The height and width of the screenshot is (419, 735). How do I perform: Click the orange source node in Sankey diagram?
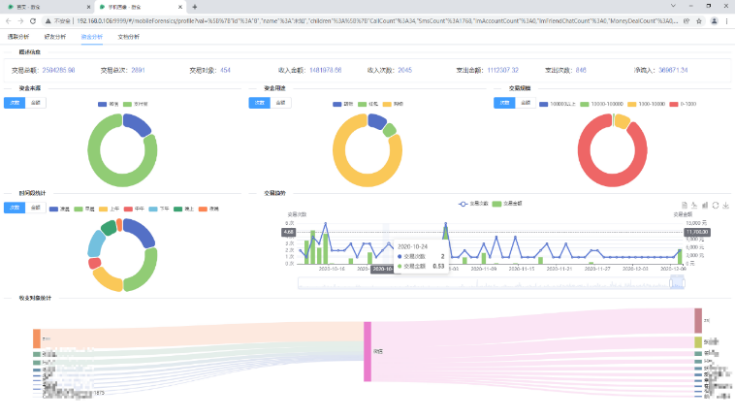pyautogui.click(x=37, y=338)
